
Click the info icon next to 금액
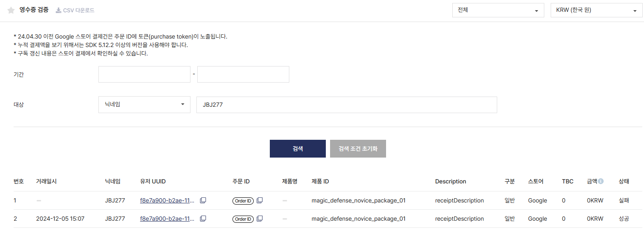pyautogui.click(x=601, y=181)
